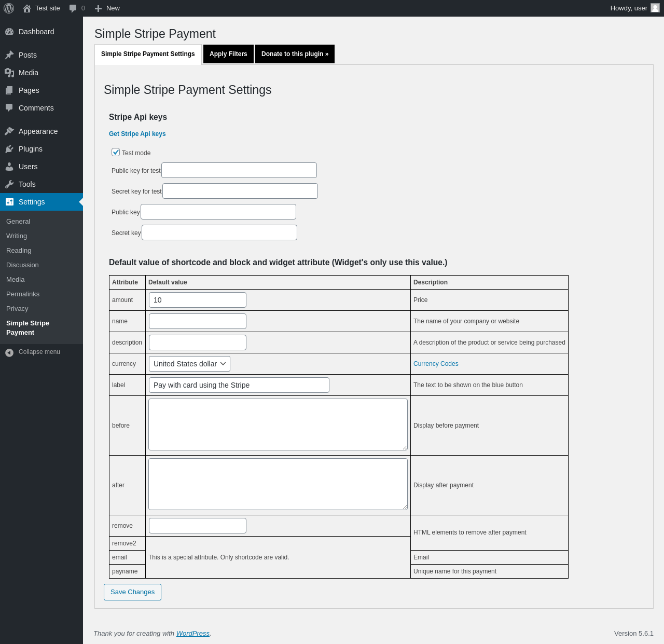Focus the live Public key field

point(218,212)
